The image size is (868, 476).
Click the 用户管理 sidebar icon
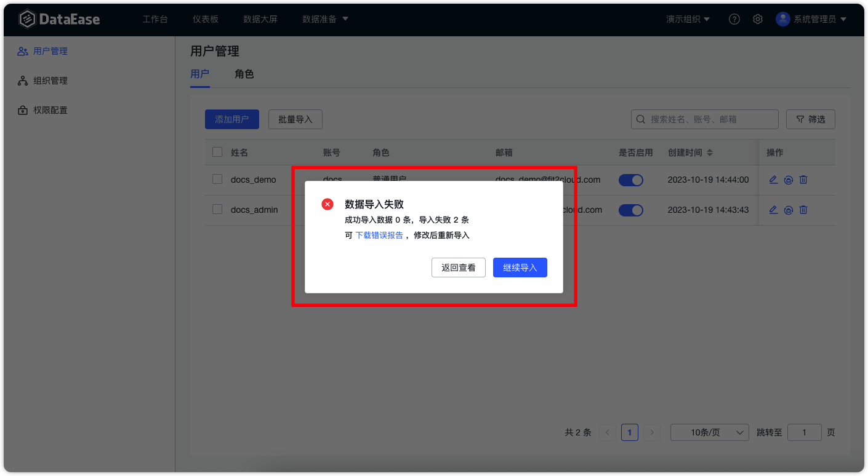23,51
